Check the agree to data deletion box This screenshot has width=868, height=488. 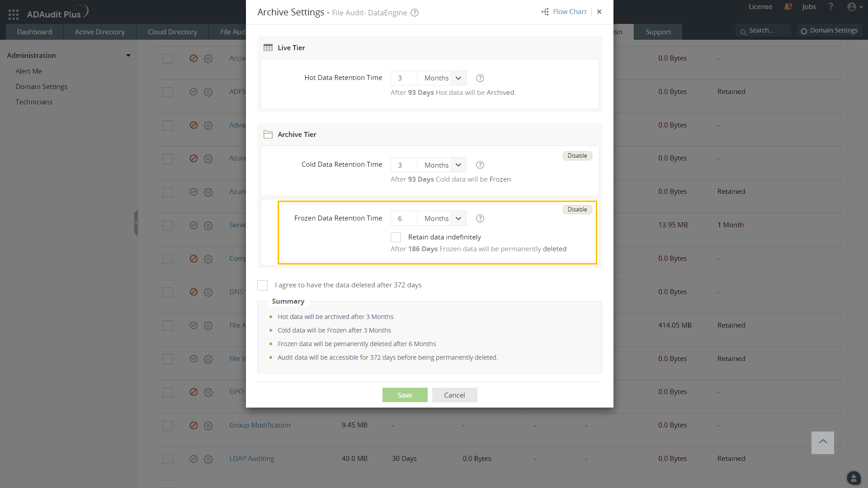click(x=262, y=285)
